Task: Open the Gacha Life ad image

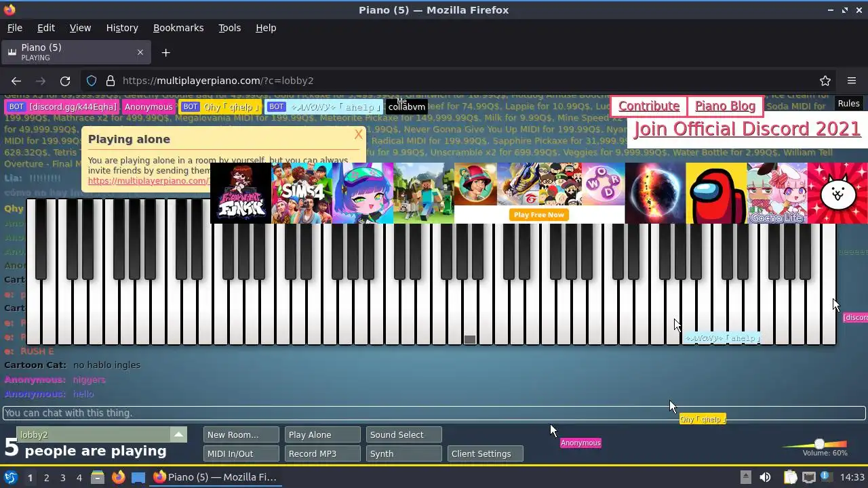Action: tap(777, 193)
